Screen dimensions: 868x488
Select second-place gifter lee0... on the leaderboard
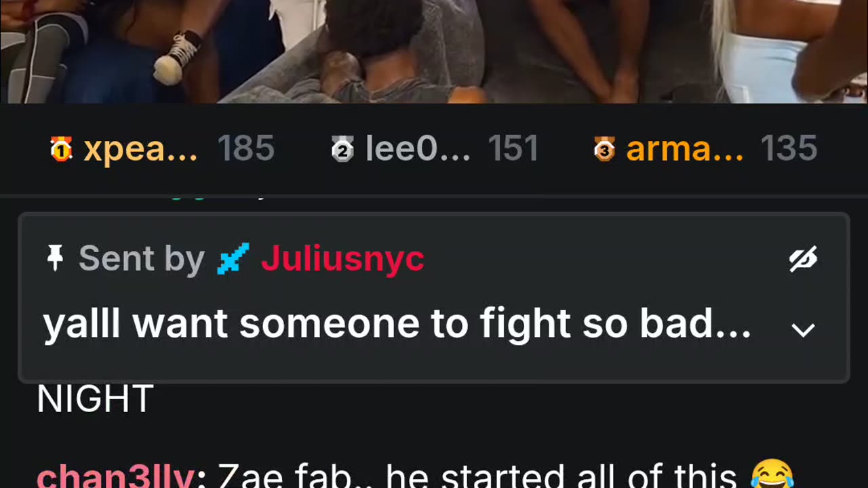pos(418,149)
